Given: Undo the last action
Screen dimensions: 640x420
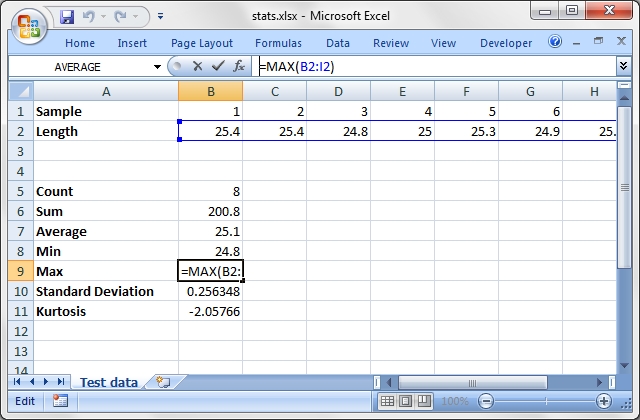Looking at the screenshot, I should click(89, 16).
